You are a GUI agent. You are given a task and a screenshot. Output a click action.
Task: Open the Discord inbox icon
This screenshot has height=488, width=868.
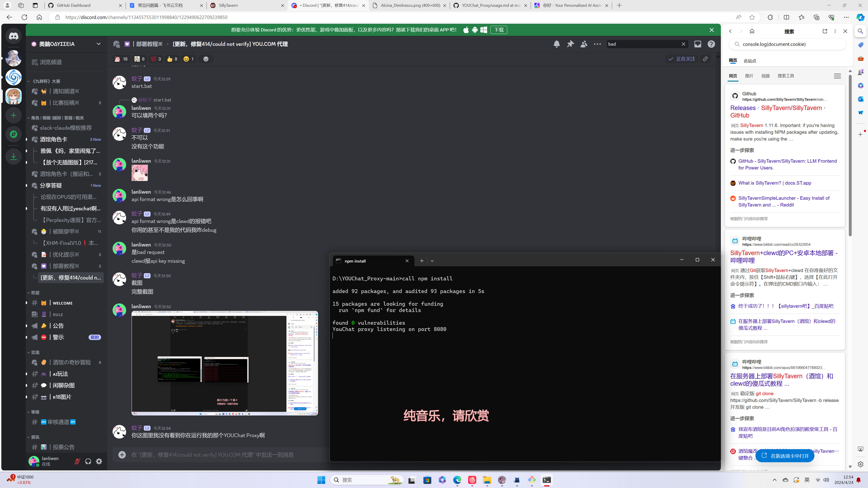coord(698,44)
